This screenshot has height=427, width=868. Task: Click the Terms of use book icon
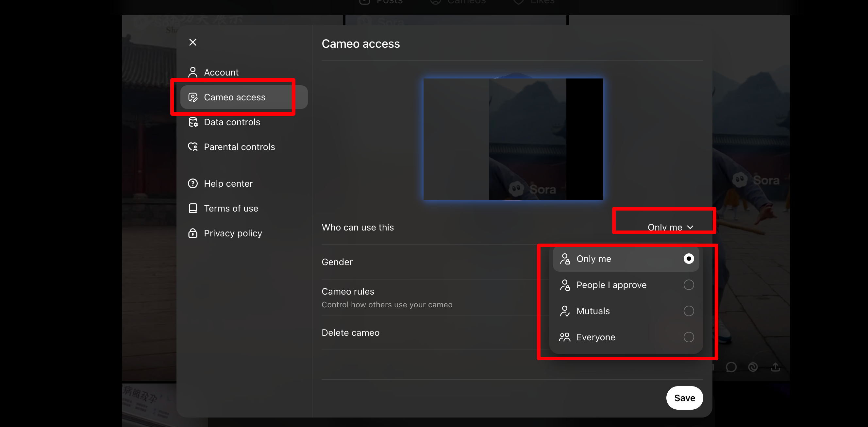click(193, 208)
